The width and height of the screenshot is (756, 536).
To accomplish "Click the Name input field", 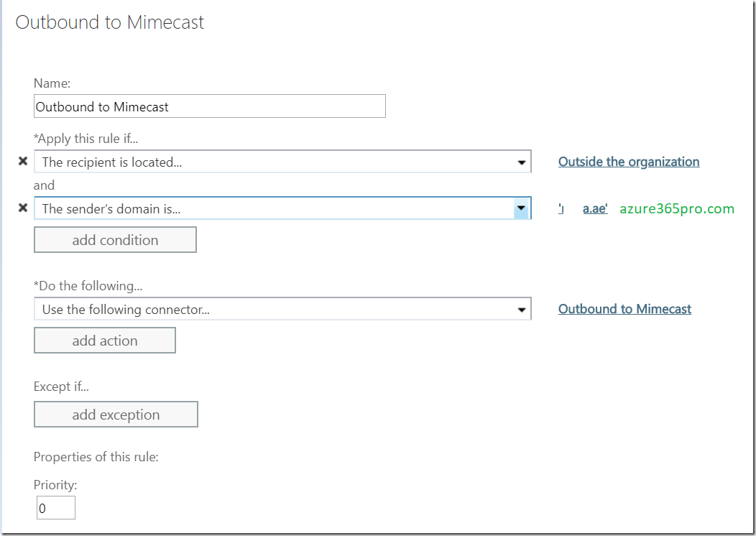I will [210, 106].
